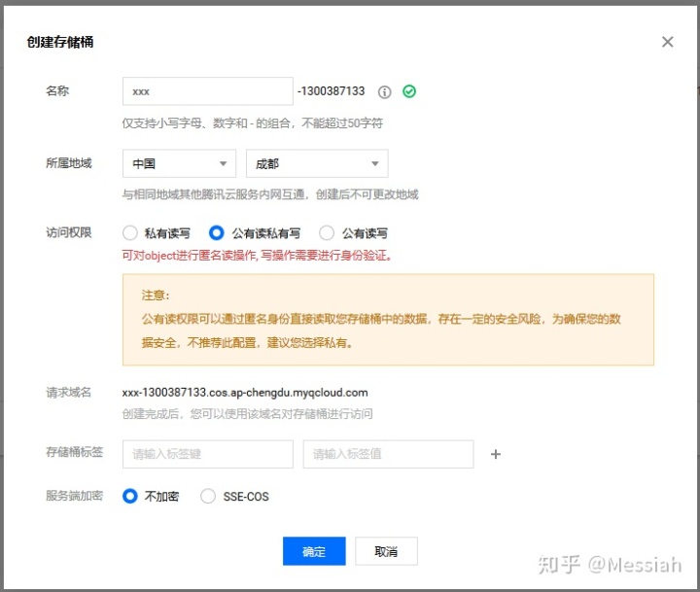Click the request domain xxx-1300387133.cos.ap-chengdu.myqcloud.com text

click(x=245, y=393)
